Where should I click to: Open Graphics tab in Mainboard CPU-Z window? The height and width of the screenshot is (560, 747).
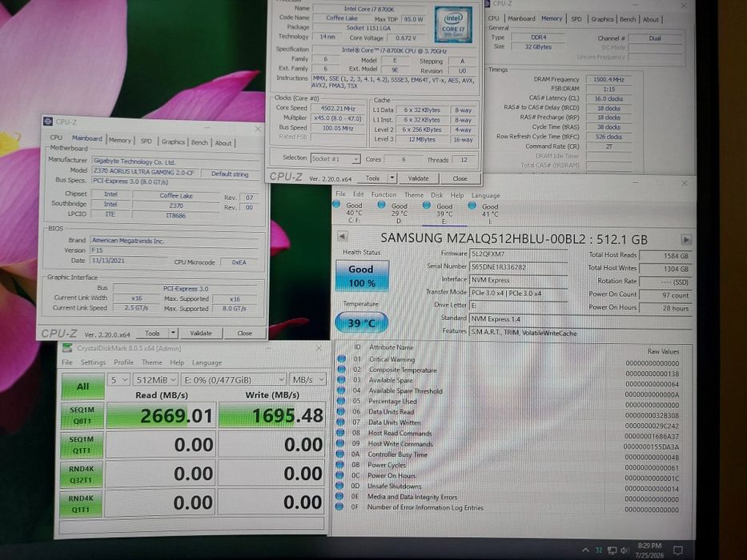[173, 142]
